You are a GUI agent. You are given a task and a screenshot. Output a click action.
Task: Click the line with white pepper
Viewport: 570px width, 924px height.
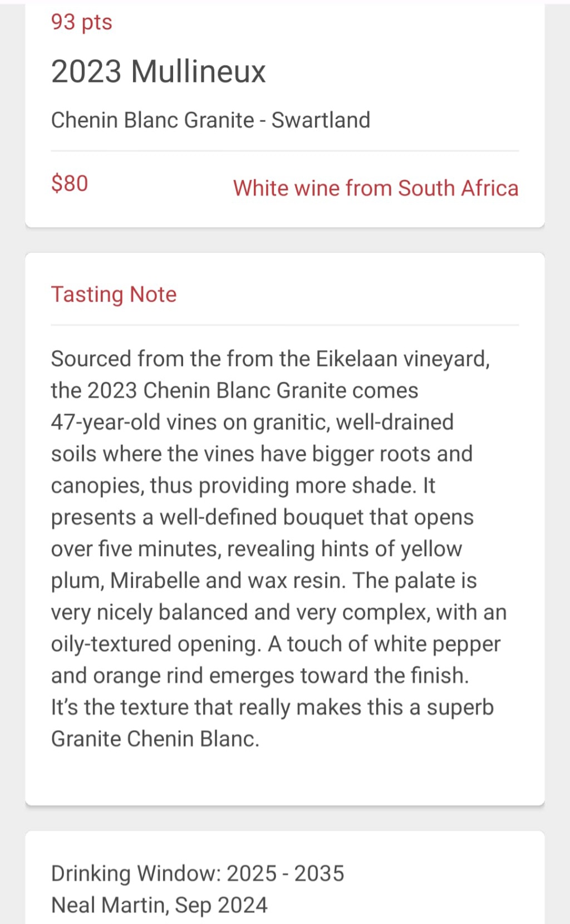[276, 645]
